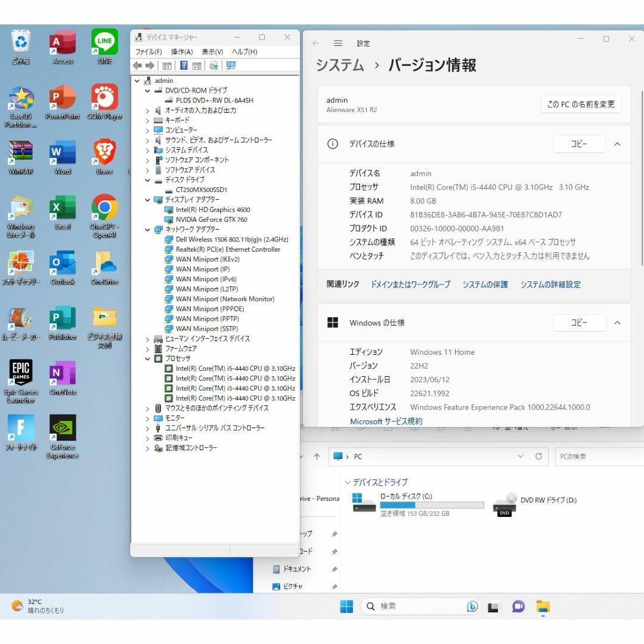This screenshot has height=644, width=644.
Task: Select PLDS DVD+-RW DL-8A4SH drive
Action: pos(215,100)
